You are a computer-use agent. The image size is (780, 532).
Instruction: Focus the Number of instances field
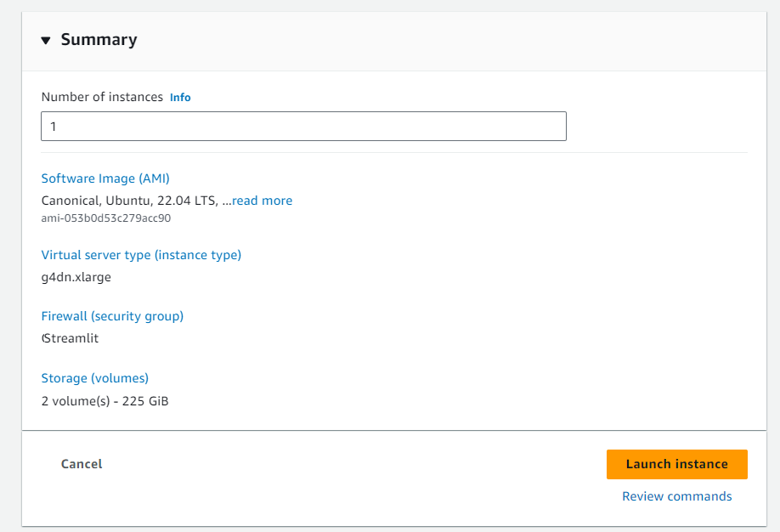[x=303, y=127]
